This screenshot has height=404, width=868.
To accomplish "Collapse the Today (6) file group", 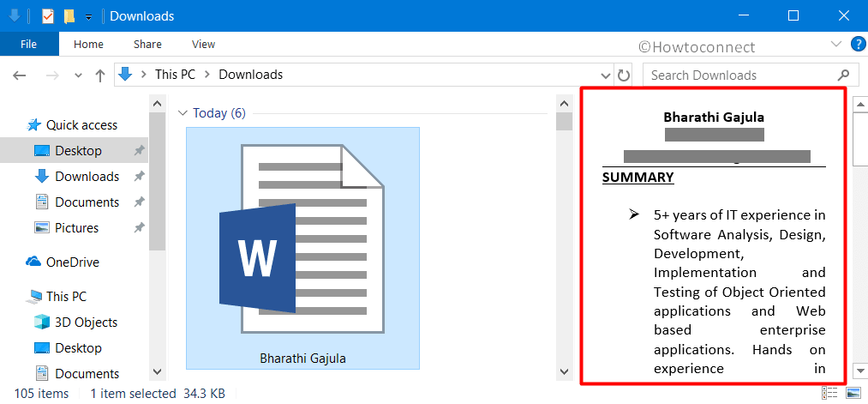I will click(x=182, y=113).
